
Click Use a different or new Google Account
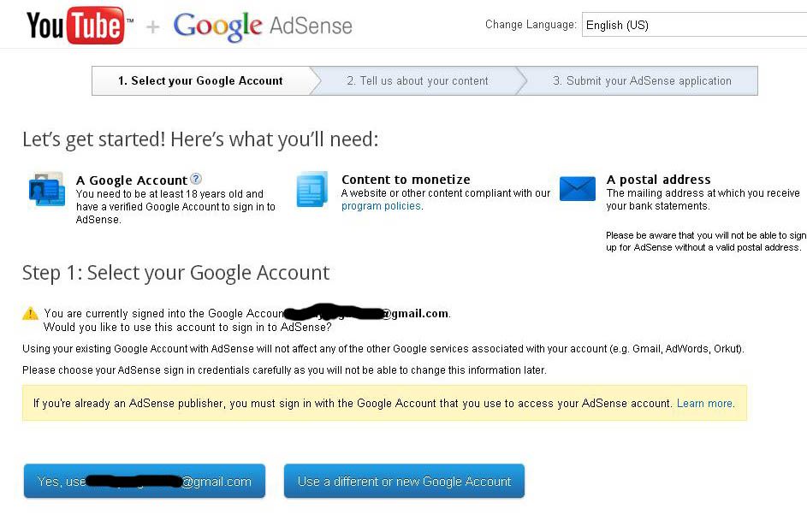(404, 481)
